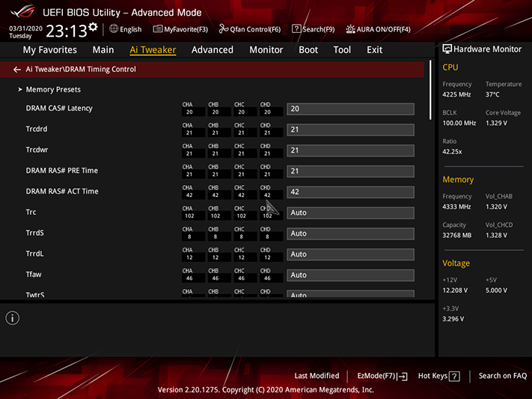The height and width of the screenshot is (399, 532).
Task: Select the TrrdL label
Action: (34, 254)
